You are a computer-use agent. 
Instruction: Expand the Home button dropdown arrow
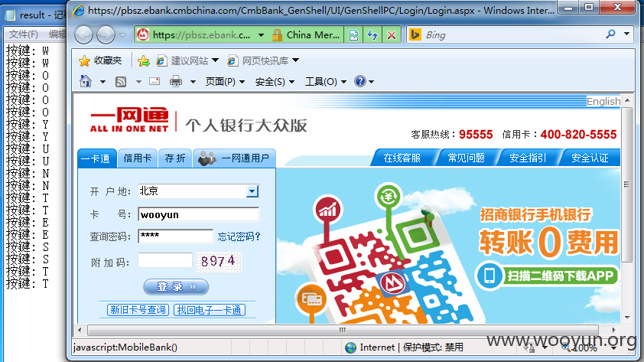coord(102,82)
